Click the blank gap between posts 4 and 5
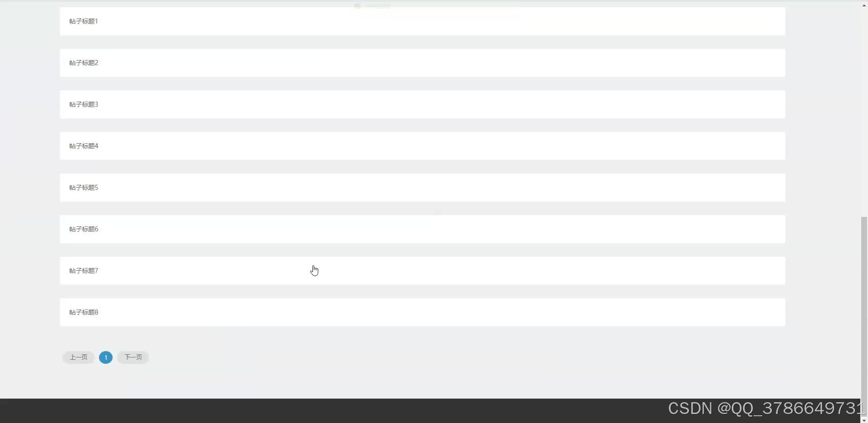The image size is (868, 423). point(422,167)
